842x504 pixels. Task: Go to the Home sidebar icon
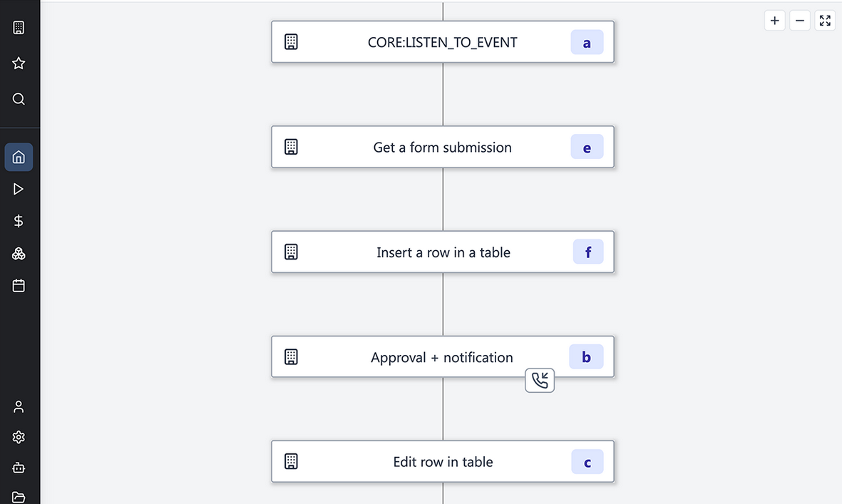click(19, 157)
